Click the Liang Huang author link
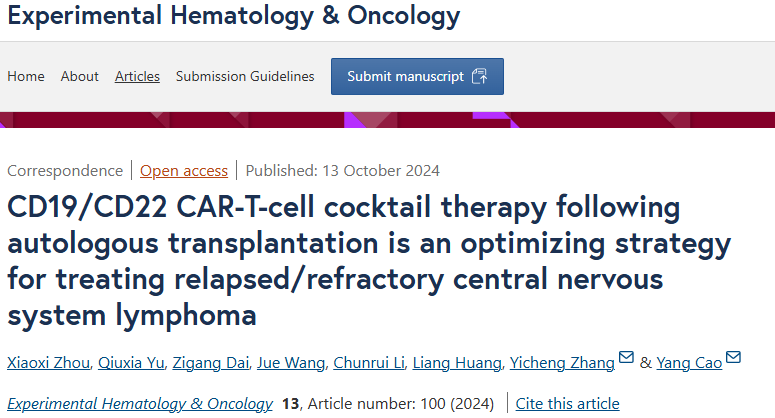 [457, 363]
